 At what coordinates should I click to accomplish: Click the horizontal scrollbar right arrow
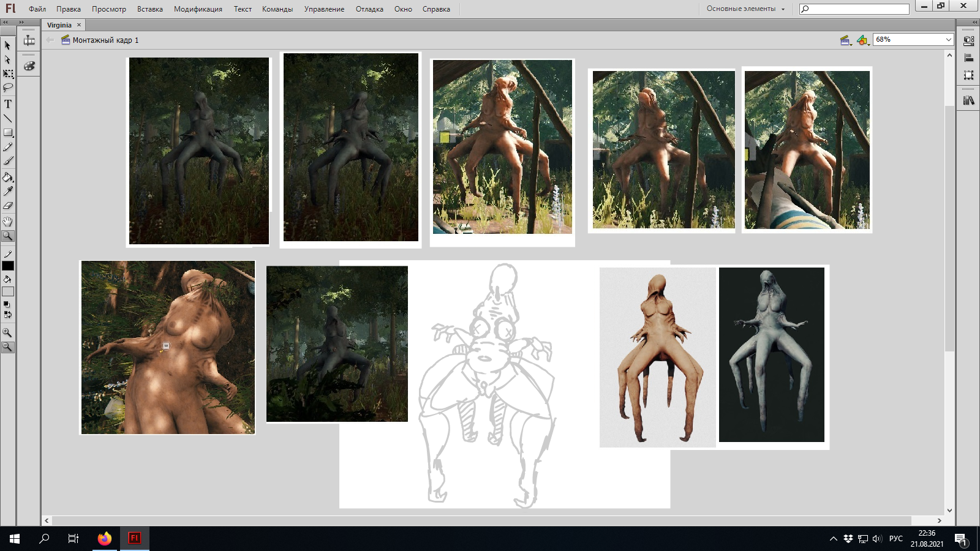939,520
